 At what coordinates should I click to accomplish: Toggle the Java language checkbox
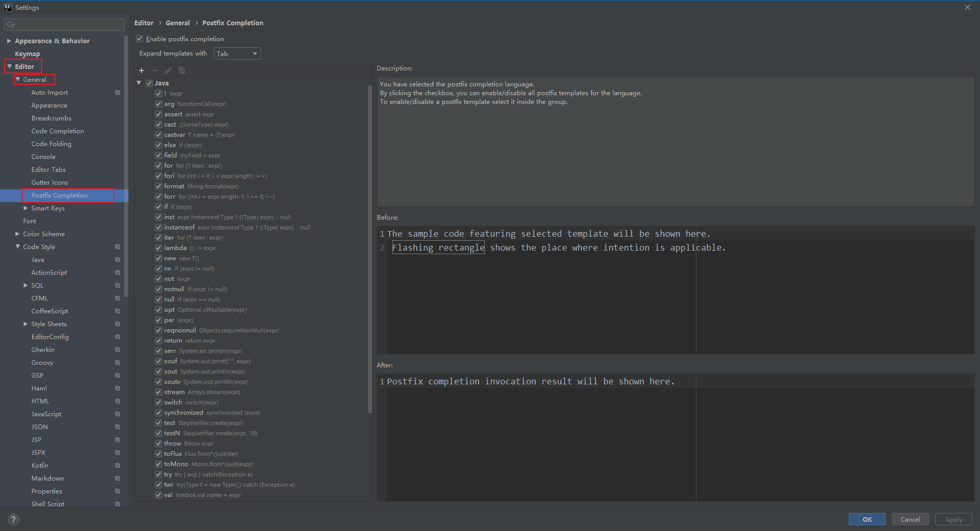point(149,82)
